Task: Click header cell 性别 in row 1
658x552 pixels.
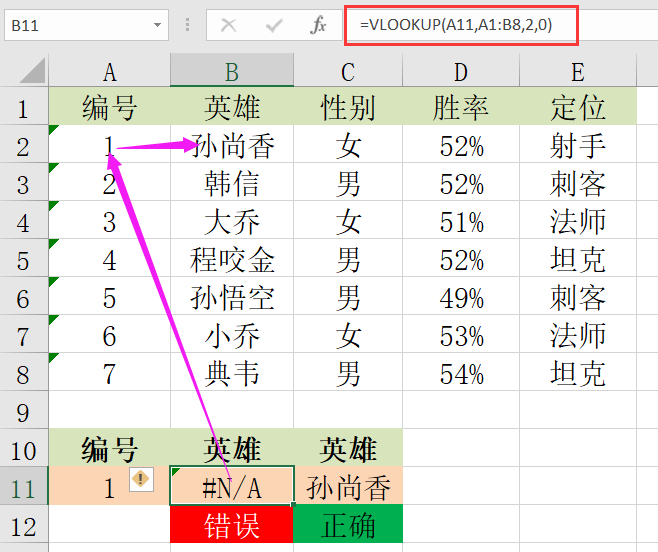Action: coord(348,107)
